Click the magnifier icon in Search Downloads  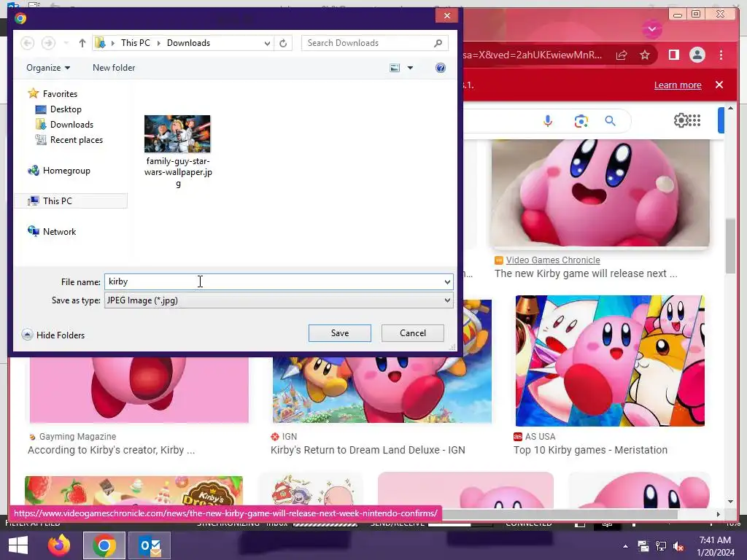tap(438, 43)
